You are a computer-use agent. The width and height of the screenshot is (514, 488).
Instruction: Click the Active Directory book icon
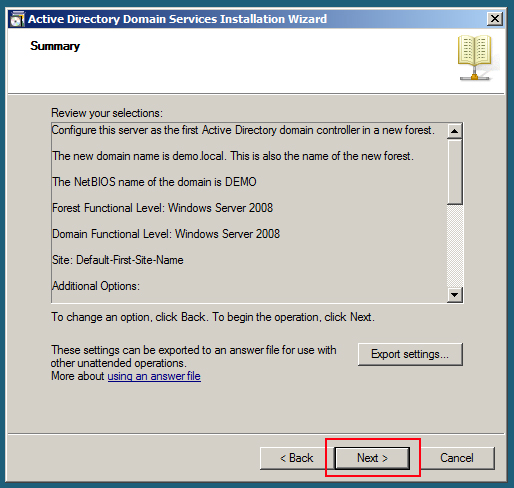477,57
